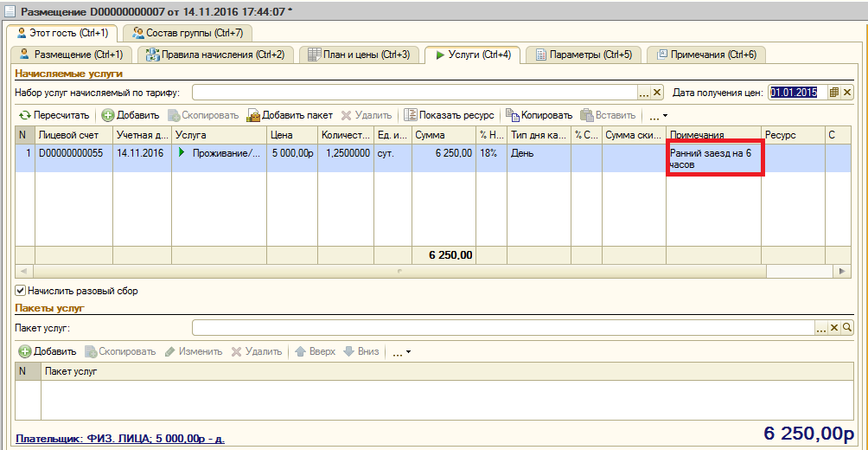
Task: Clear the Пакет услуг field
Action: [835, 328]
